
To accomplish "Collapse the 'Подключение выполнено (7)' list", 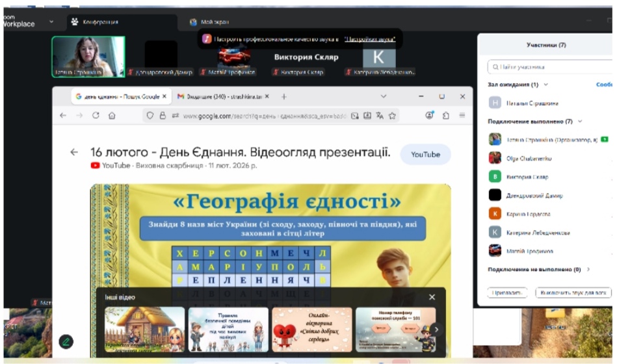I will [580, 122].
